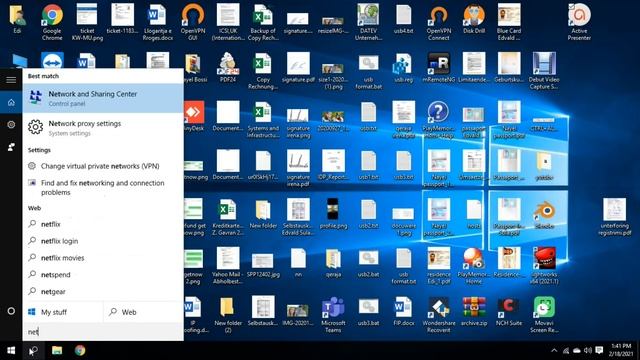Select the Disk Drill desktop icon
This screenshot has width=640, height=360.
tap(474, 19)
